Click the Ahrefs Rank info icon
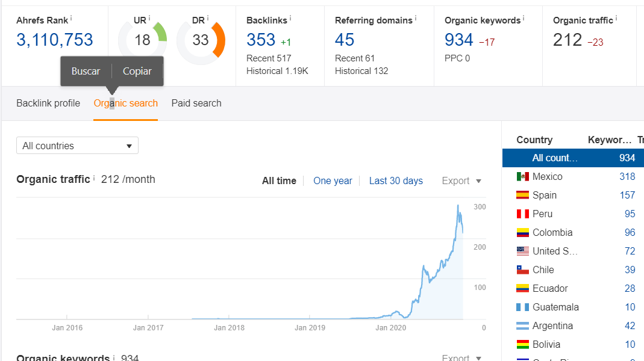The height and width of the screenshot is (361, 644). click(x=71, y=18)
